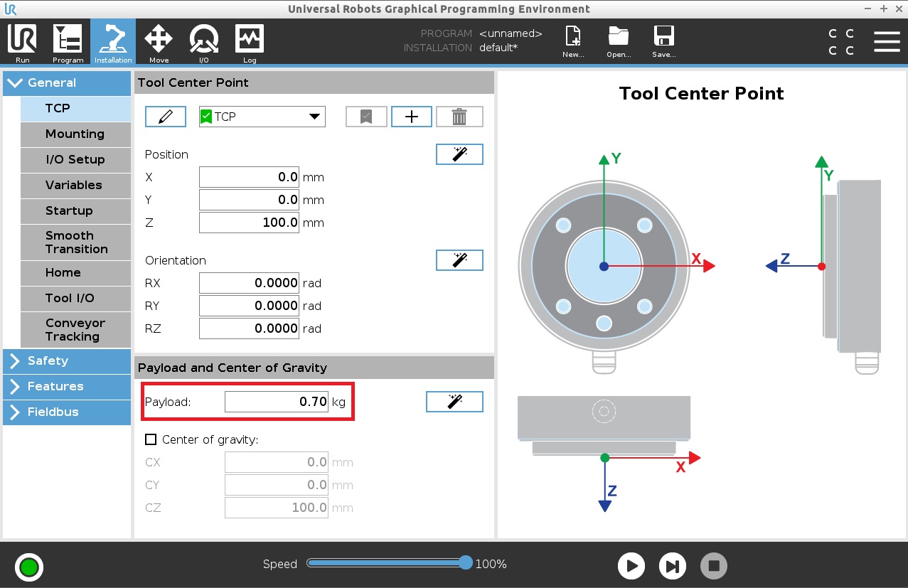Open the I/O tab
Viewport: 908px width, 588px height.
pos(204,43)
